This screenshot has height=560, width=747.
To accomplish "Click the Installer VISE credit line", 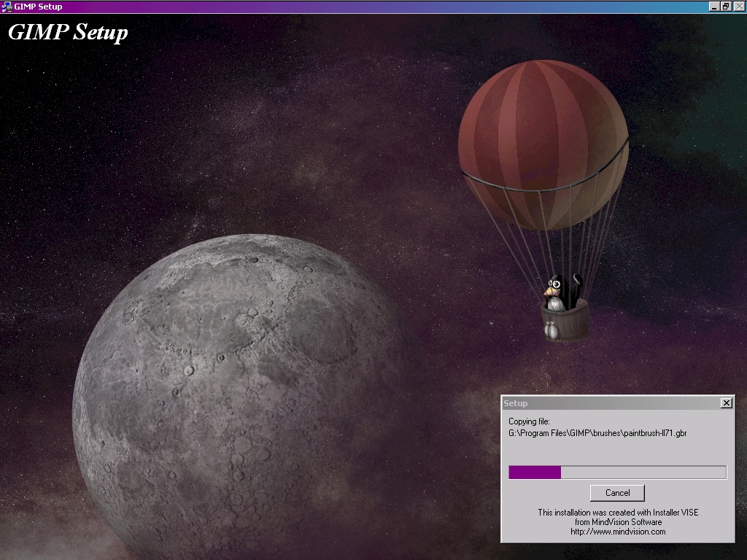I will coord(618,513).
